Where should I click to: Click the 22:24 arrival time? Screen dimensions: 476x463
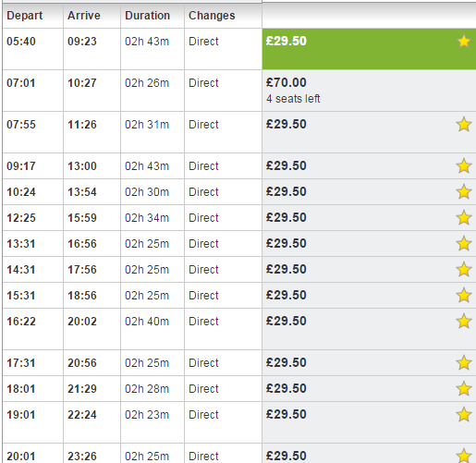point(82,414)
